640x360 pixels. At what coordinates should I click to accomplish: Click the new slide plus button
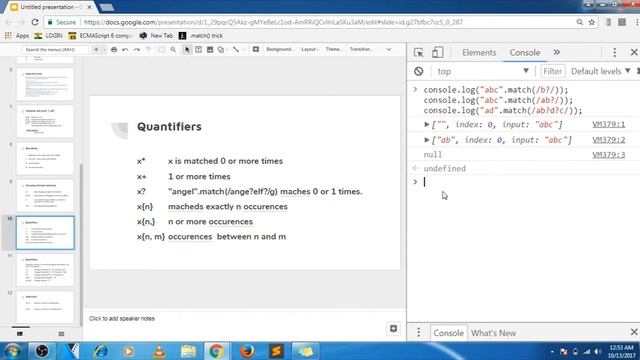[x=96, y=49]
